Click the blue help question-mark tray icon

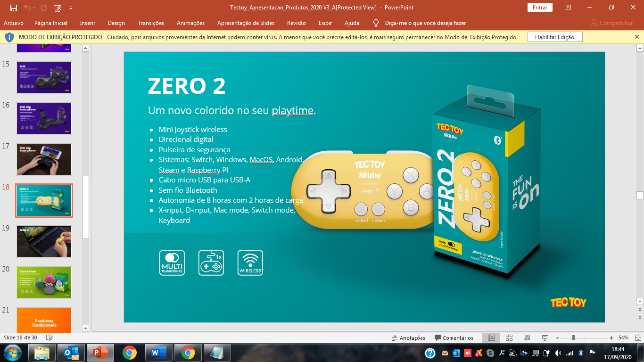[430, 353]
